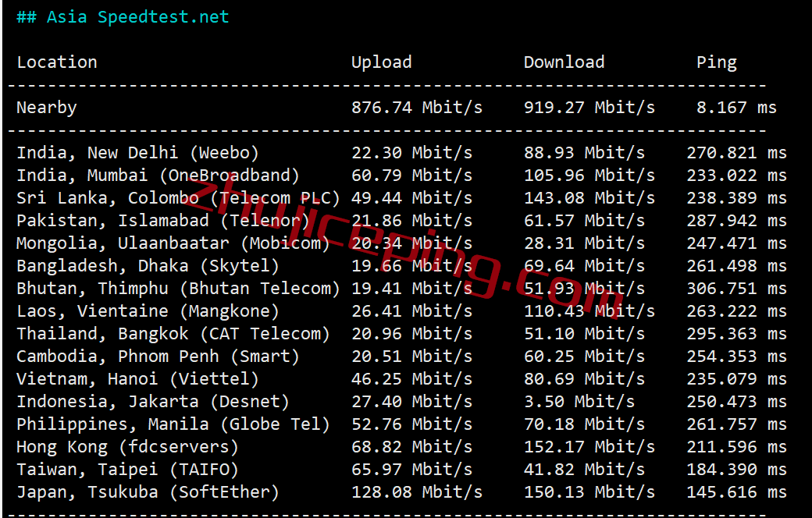Click 'Bhutan, Thimphu (Bhutan Telecom)' row
The height and width of the screenshot is (518, 812).
(178, 289)
